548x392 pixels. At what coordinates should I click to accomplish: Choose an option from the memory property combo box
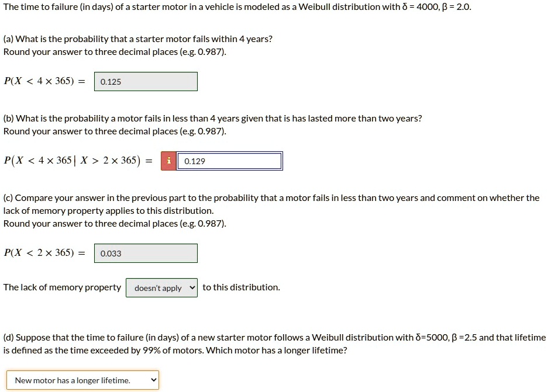[161, 287]
